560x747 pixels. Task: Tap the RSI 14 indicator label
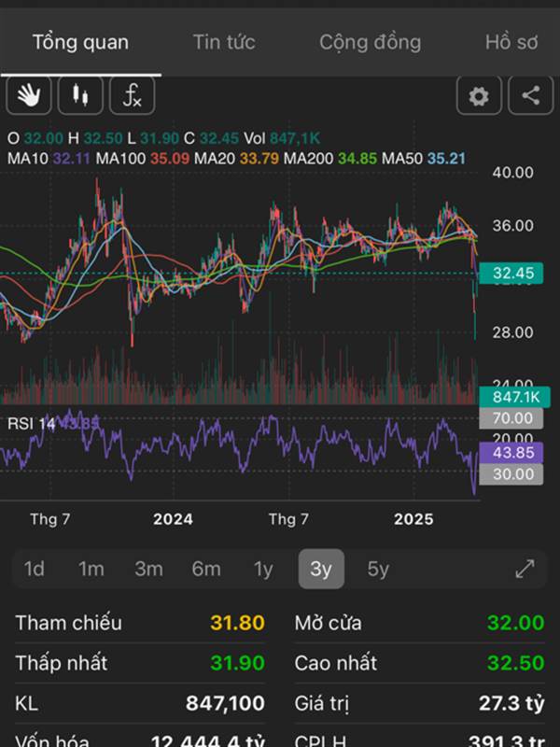click(32, 423)
